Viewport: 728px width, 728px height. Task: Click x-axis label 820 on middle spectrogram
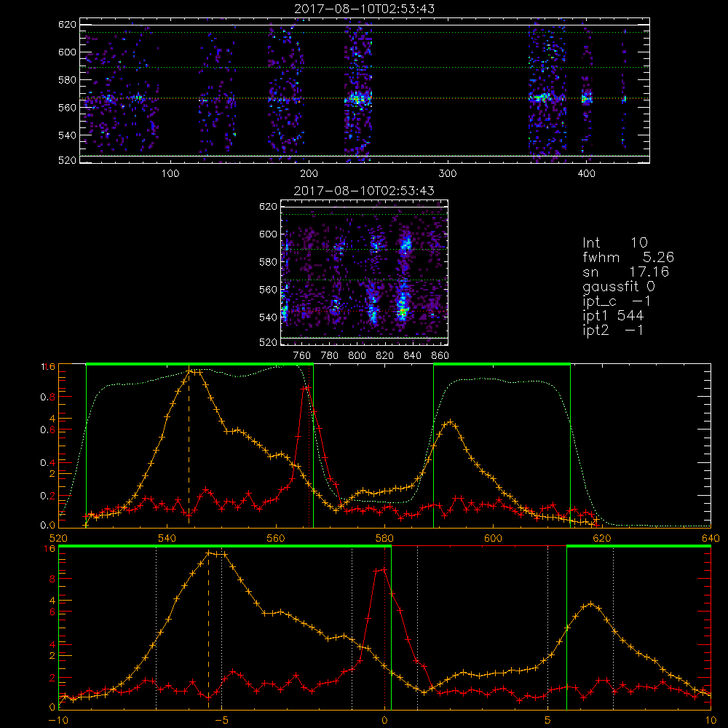tap(385, 356)
